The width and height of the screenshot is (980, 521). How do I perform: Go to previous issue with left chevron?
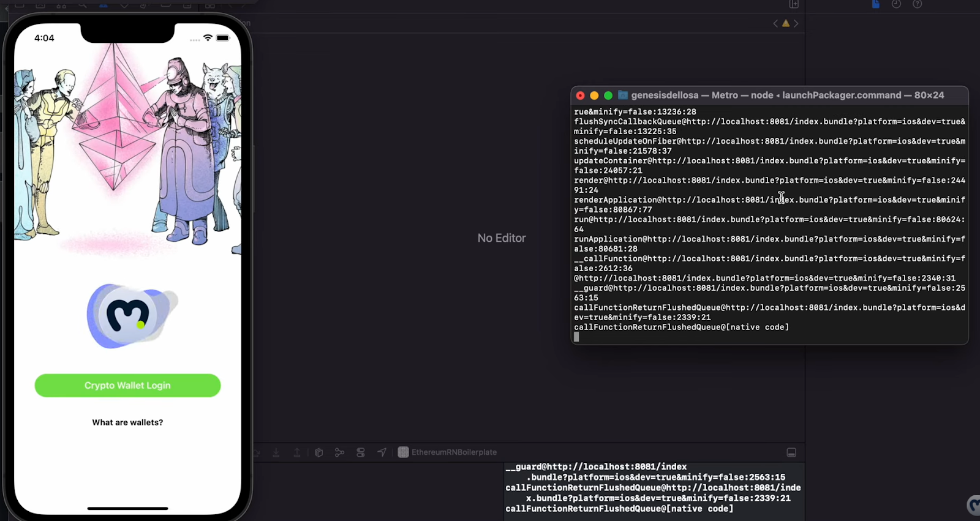point(775,23)
